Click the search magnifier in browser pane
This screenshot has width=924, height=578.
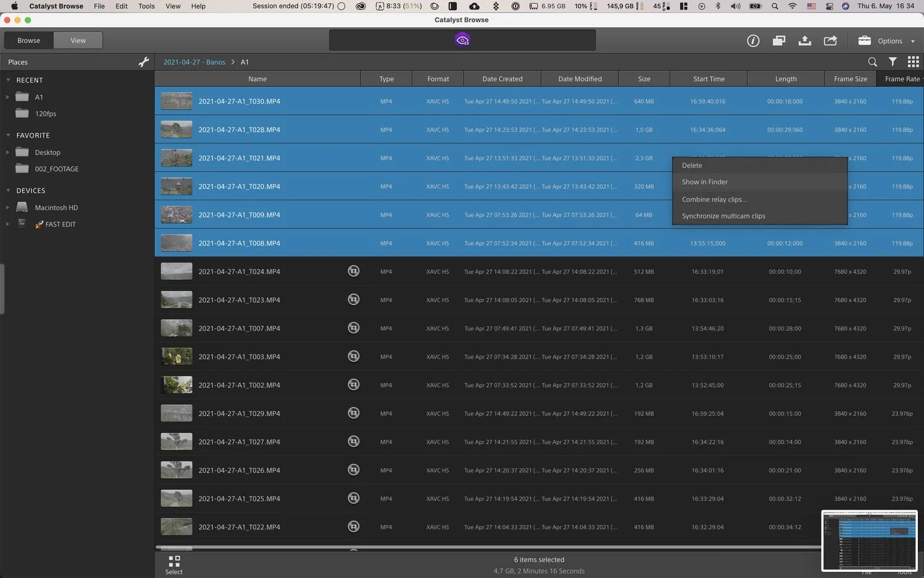(x=872, y=62)
